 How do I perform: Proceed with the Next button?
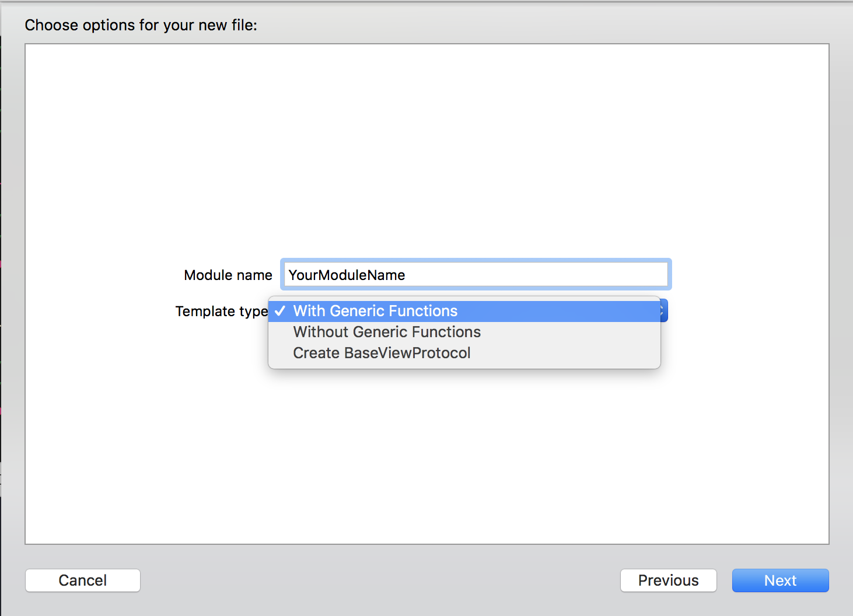[x=781, y=580]
